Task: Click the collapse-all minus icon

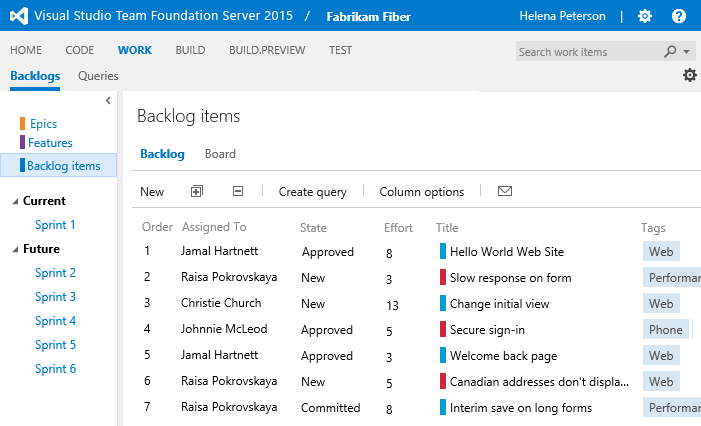Action: pyautogui.click(x=238, y=191)
